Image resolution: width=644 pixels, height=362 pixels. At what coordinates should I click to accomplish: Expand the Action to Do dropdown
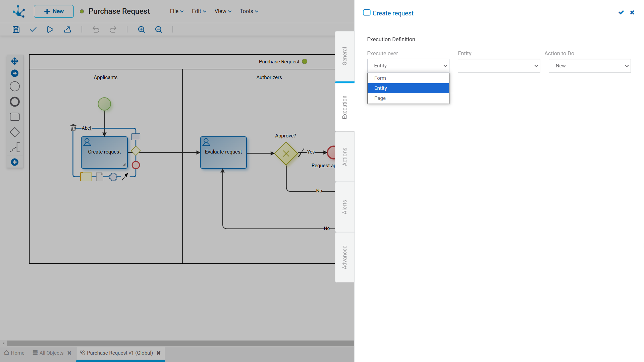click(589, 66)
